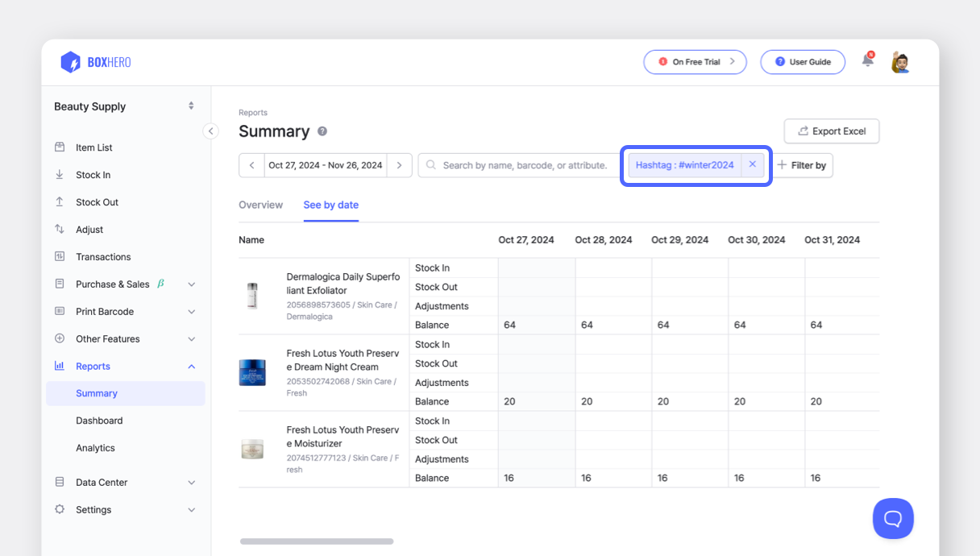
Task: Open the Settings gear in sidebar
Action: click(60, 509)
